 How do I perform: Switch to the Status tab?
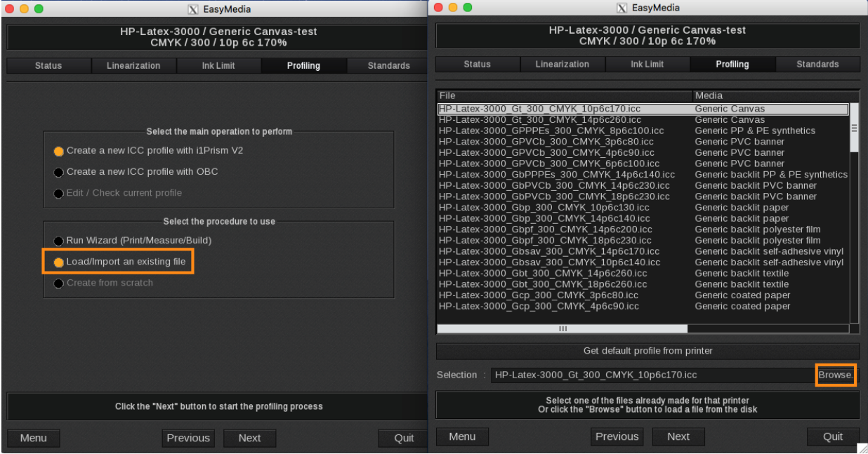tap(48, 65)
